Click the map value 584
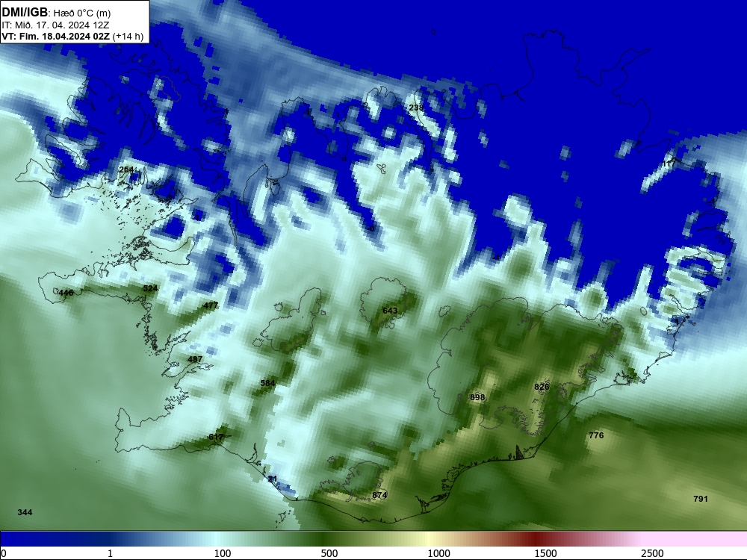This screenshot has height=560, width=747. [267, 383]
